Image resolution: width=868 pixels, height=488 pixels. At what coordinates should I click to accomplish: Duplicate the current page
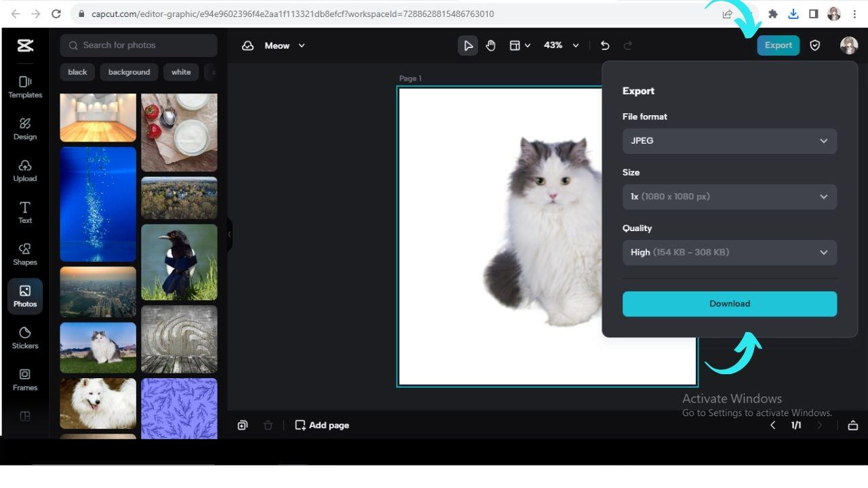click(243, 425)
